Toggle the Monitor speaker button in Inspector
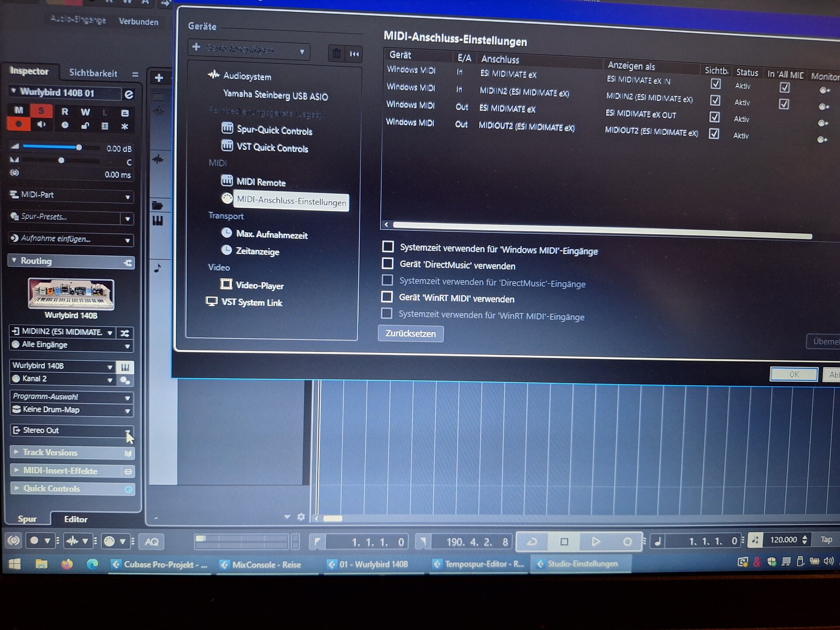The image size is (840, 630). (41, 125)
